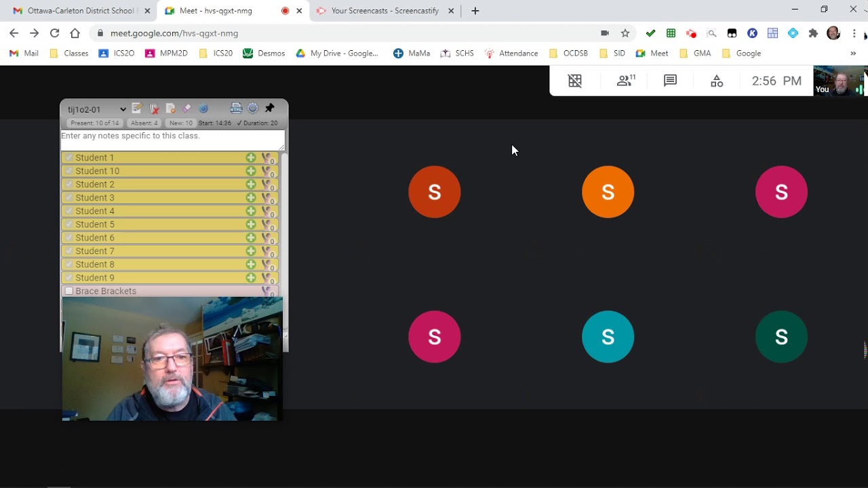Click the New: 10 button
Screen dimensions: 868x488
[x=180, y=123]
